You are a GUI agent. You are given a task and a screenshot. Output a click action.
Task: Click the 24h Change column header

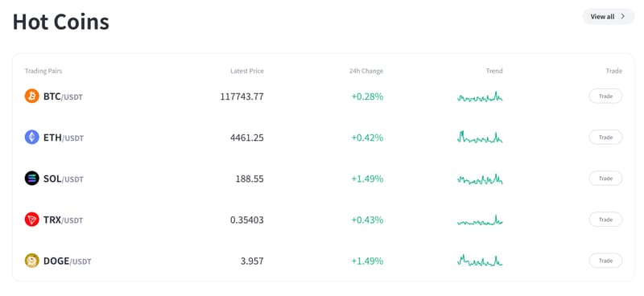click(x=366, y=71)
